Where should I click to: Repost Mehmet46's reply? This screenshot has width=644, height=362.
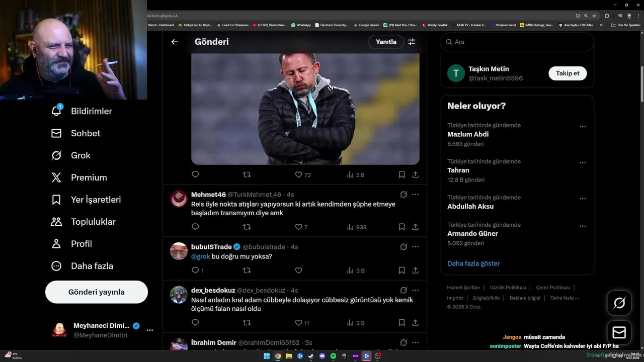[247, 227]
